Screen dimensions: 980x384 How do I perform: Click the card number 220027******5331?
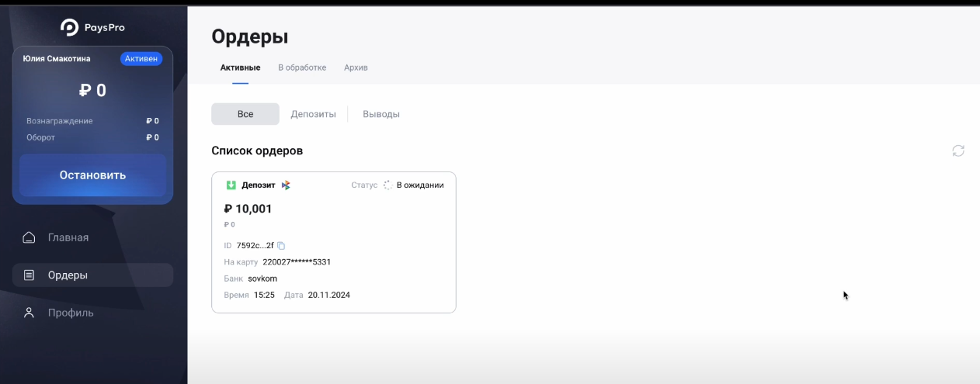[297, 262]
